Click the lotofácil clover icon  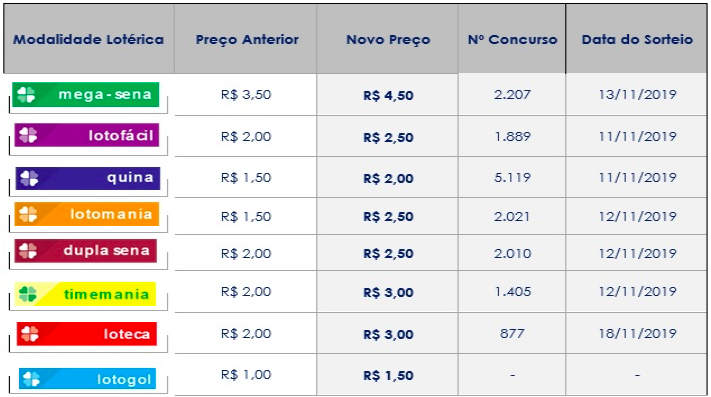[28, 135]
